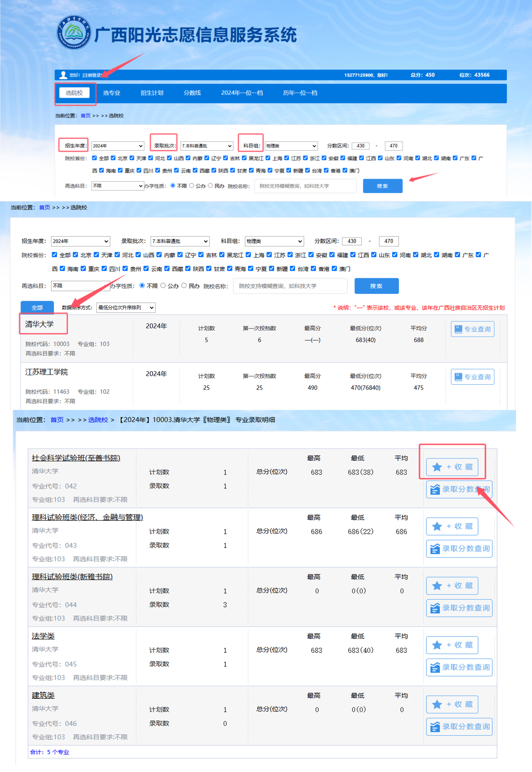Open 理科试验班类(经济、金融与管理) major link
The height and width of the screenshot is (772, 532).
[x=87, y=517]
